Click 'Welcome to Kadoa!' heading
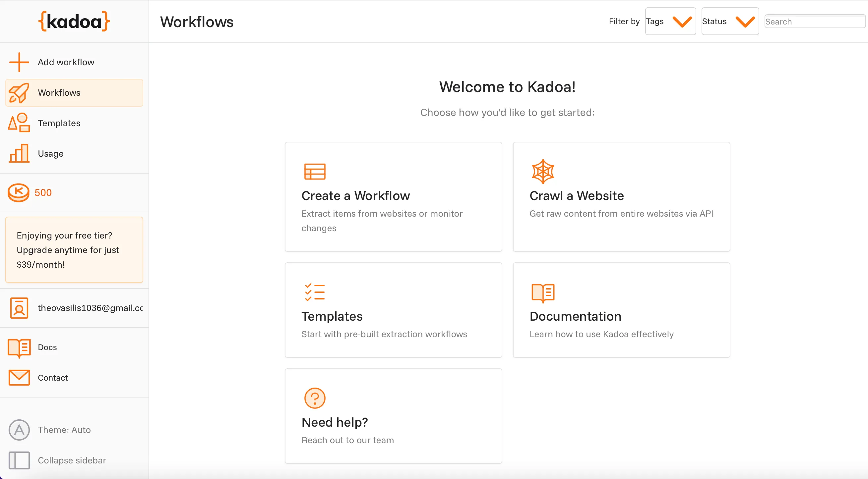868x479 pixels. click(507, 87)
